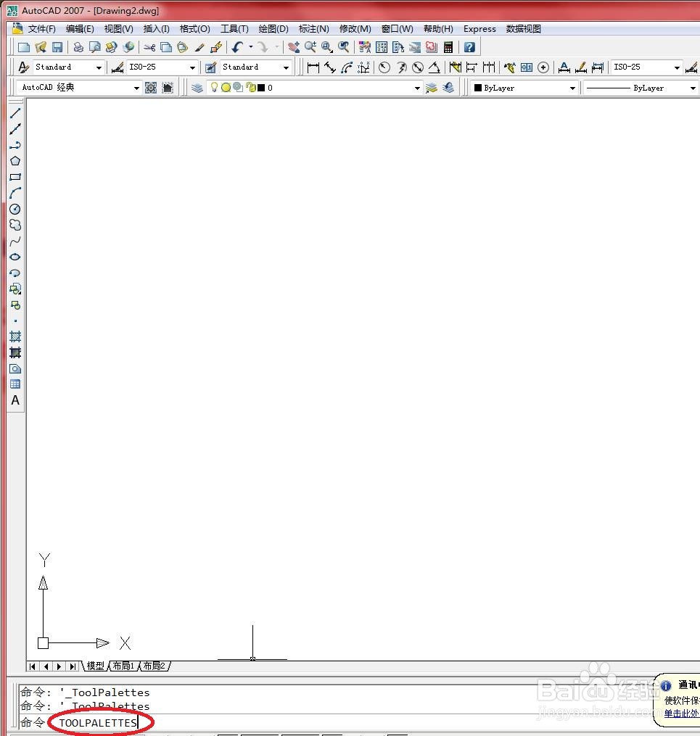This screenshot has width=700, height=736.
Task: Click the Zoom Previous icon
Action: [x=344, y=47]
